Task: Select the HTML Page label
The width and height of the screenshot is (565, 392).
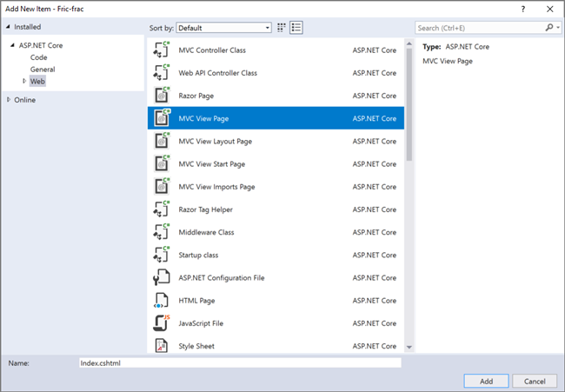Action: pos(196,301)
